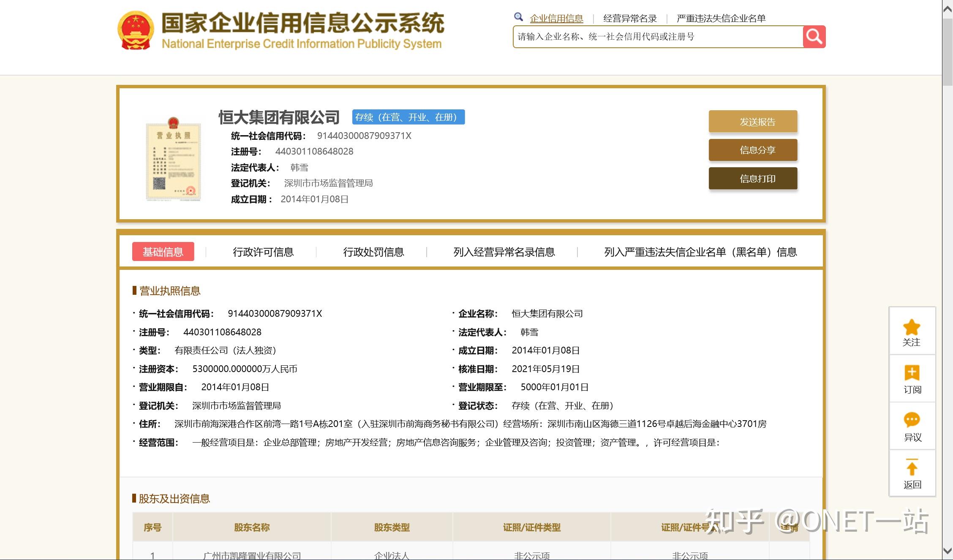Focus the enterprise name search field
This screenshot has height=560, width=953.
[658, 37]
